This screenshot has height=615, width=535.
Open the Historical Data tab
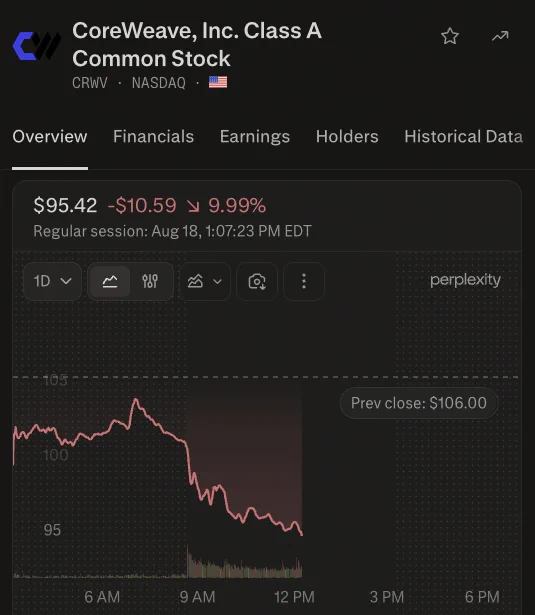click(463, 136)
